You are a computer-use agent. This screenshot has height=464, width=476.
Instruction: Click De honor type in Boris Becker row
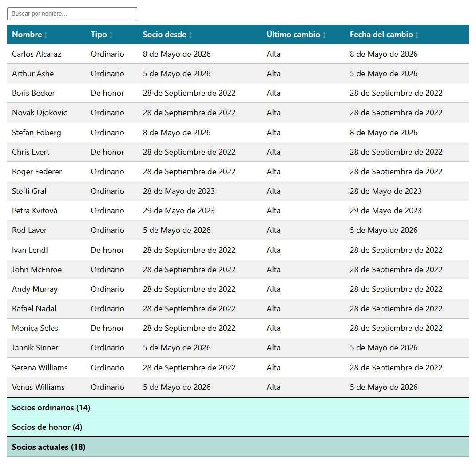pos(107,93)
